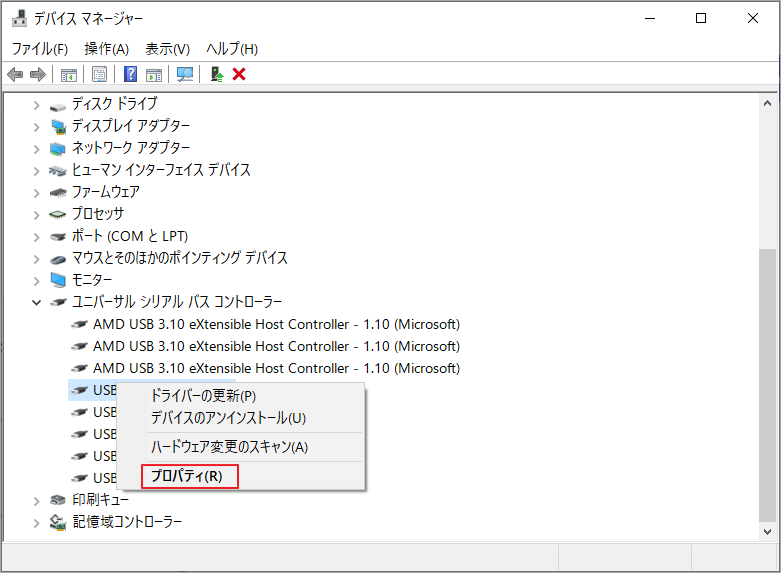781x573 pixels.
Task: Expand the 印刷キュー node
Action: (36, 501)
